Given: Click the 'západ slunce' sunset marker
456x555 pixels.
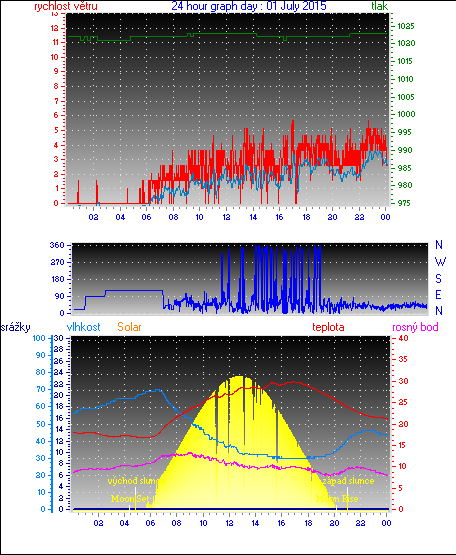Looking at the screenshot, I should click(348, 481).
